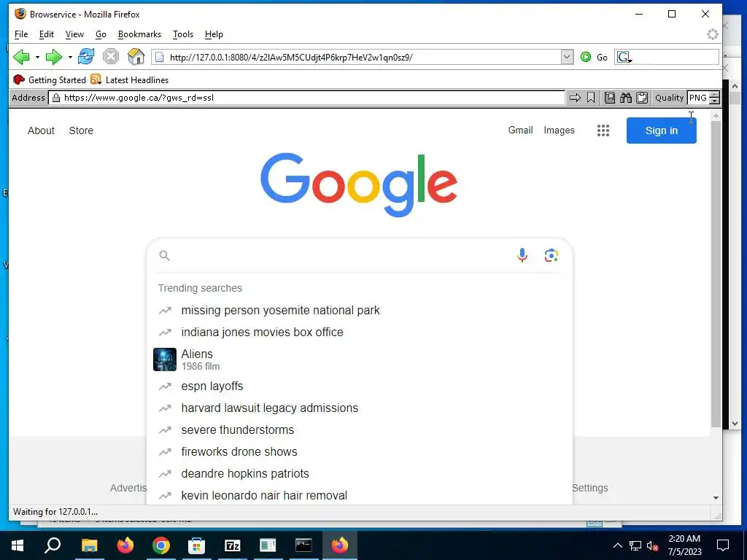Decrease Quality with the down stepper
The height and width of the screenshot is (560, 747).
point(714,101)
